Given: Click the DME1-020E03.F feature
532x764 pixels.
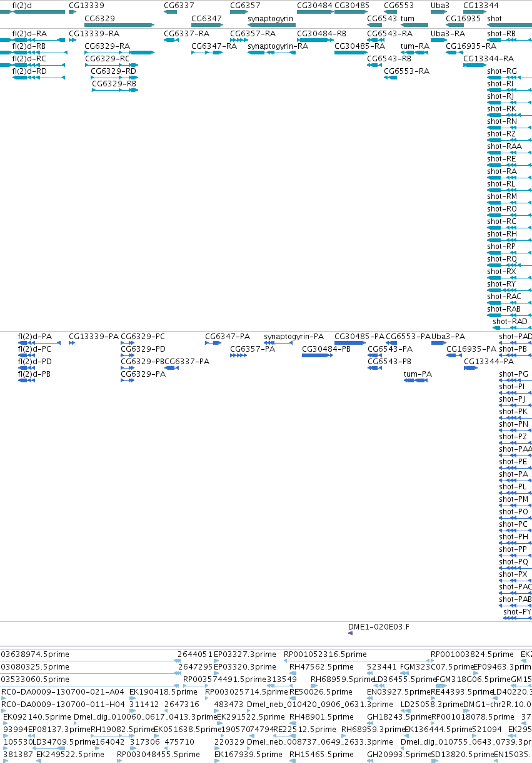Looking at the screenshot, I should [x=379, y=626].
